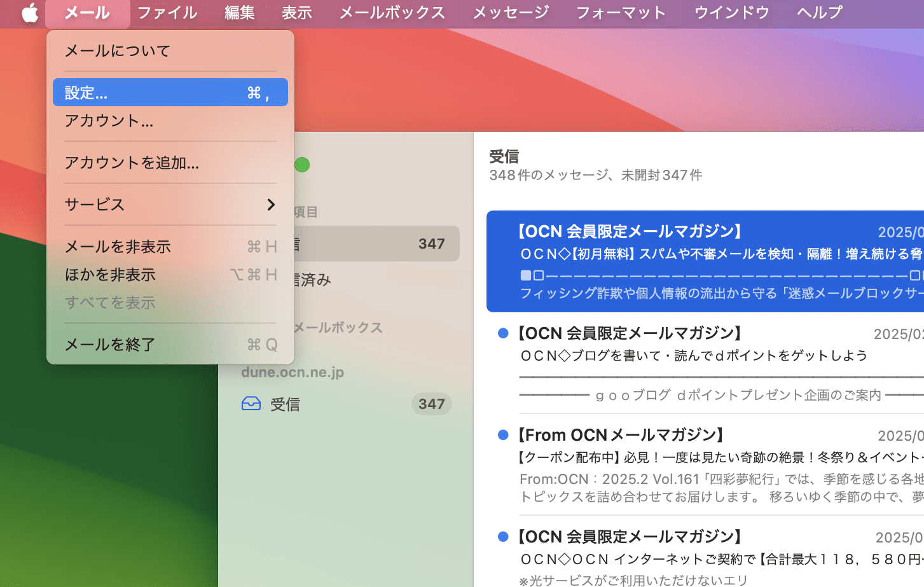Expand the サービス submenu arrow
Screen dimensions: 924x587
(271, 204)
